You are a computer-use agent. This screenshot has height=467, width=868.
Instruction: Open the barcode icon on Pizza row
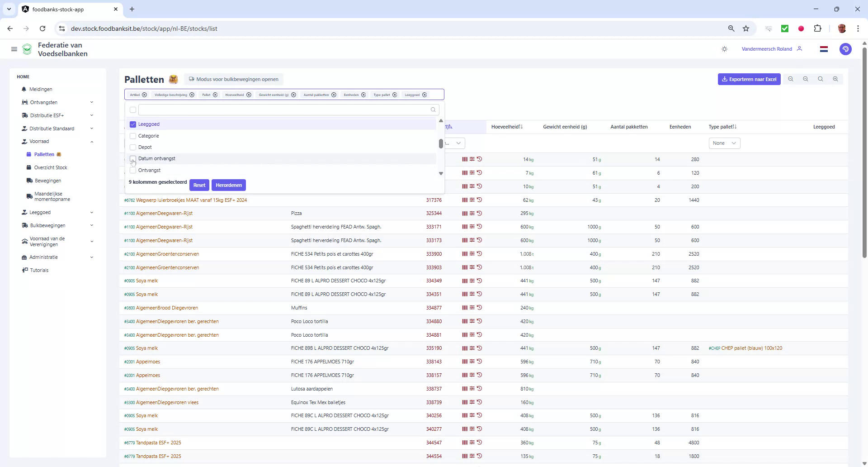click(464, 213)
